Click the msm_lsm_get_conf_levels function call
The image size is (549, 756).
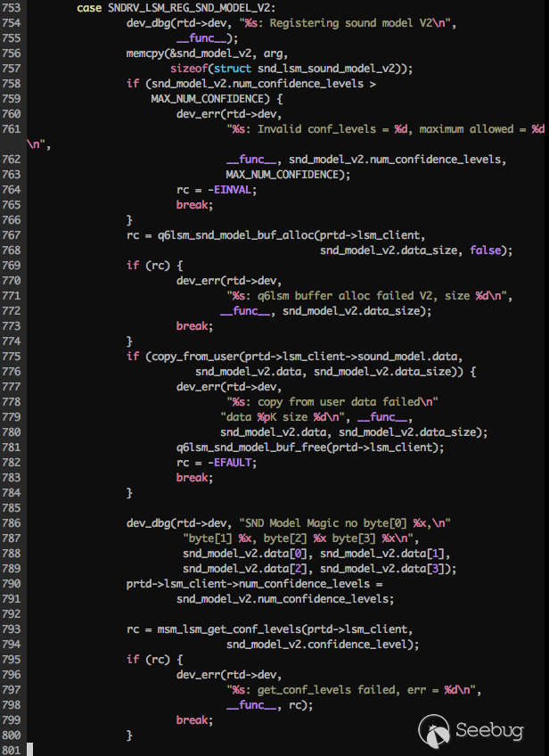click(x=220, y=629)
